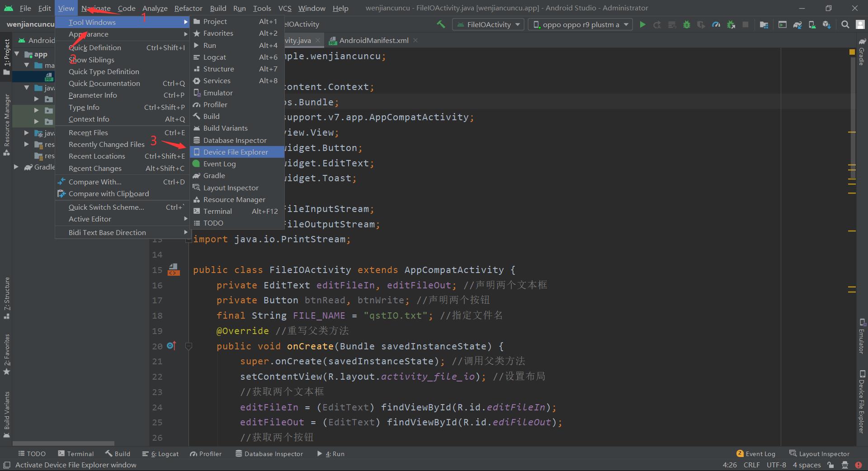Select Recent Files menu item

(122, 132)
